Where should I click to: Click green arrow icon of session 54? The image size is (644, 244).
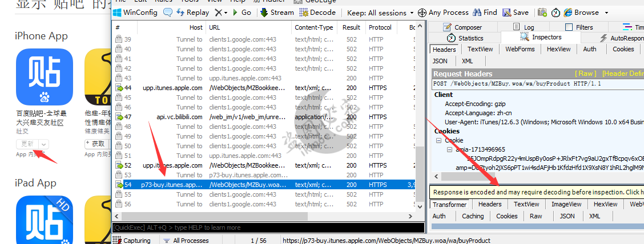[x=119, y=185]
